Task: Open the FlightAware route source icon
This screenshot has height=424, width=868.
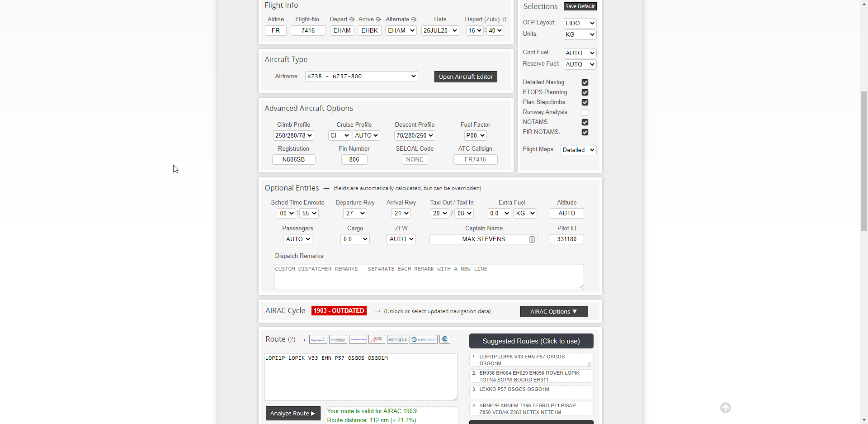Action: 318,339
